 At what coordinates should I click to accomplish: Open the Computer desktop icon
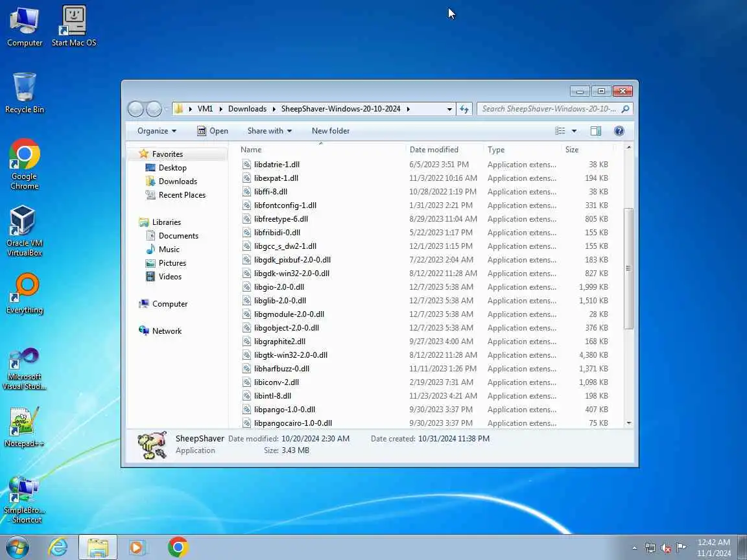24,26
